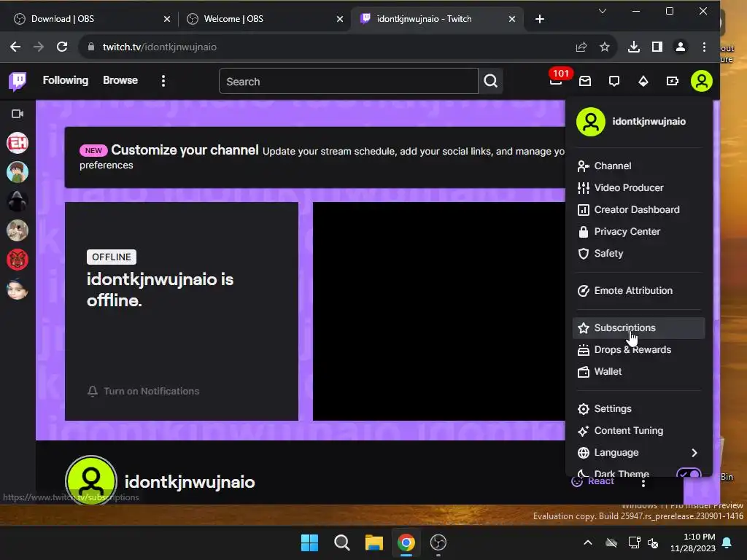Screen dimensions: 747x560
Task: Click the green user avatar in top bar
Action: coord(701,81)
